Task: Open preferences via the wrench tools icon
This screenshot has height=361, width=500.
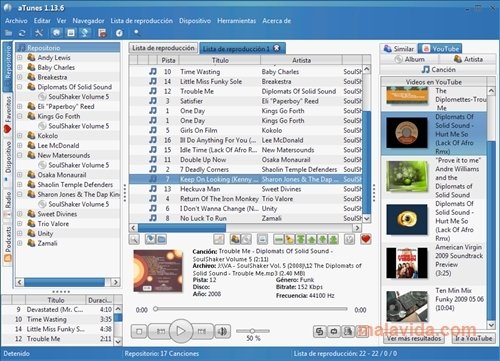Action: point(39,33)
